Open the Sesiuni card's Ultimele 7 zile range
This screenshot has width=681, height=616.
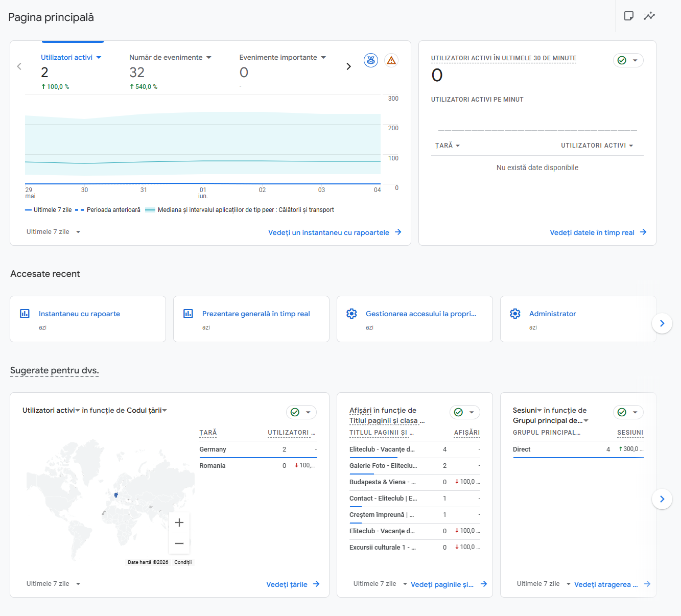pos(544,584)
